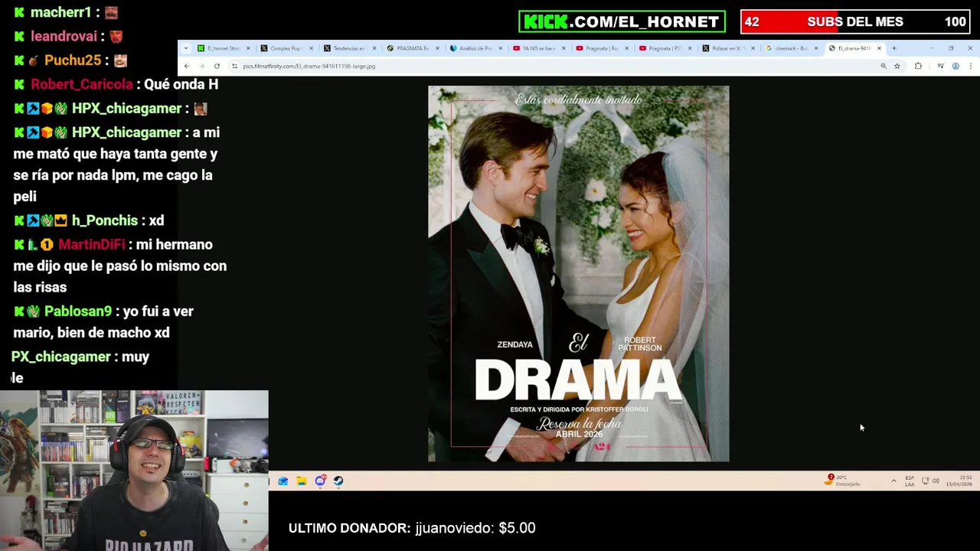The image size is (980, 551).
Task: Open the clock showing 21:51
Action: pyautogui.click(x=959, y=481)
